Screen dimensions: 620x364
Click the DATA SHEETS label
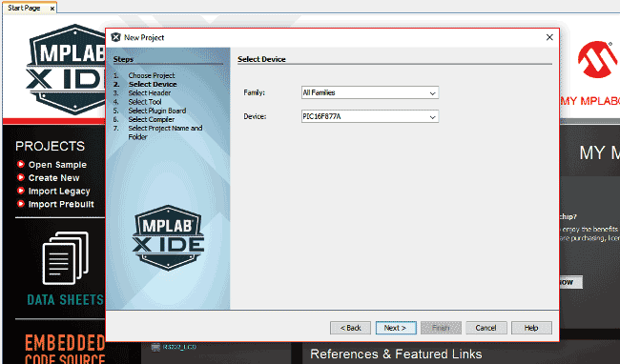pyautogui.click(x=66, y=300)
